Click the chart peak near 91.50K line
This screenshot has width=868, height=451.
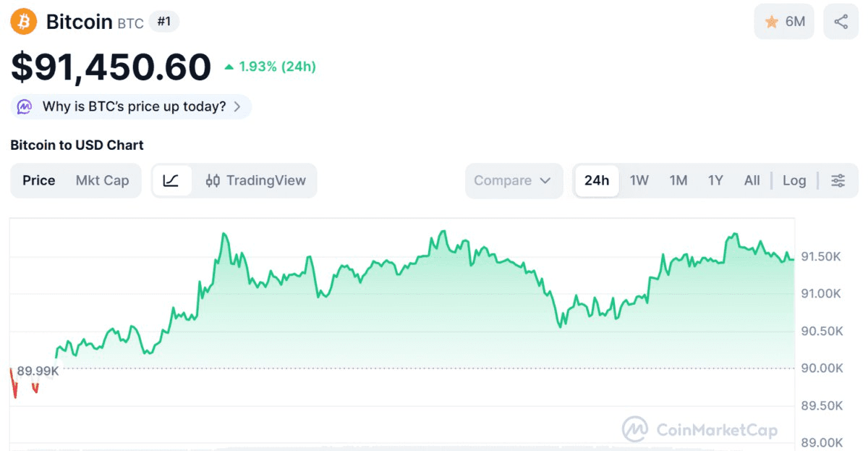(443, 232)
